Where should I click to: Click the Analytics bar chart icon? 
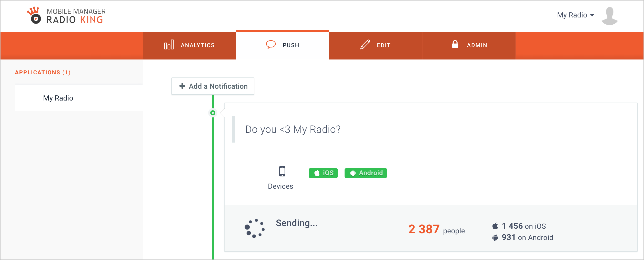[x=169, y=45]
